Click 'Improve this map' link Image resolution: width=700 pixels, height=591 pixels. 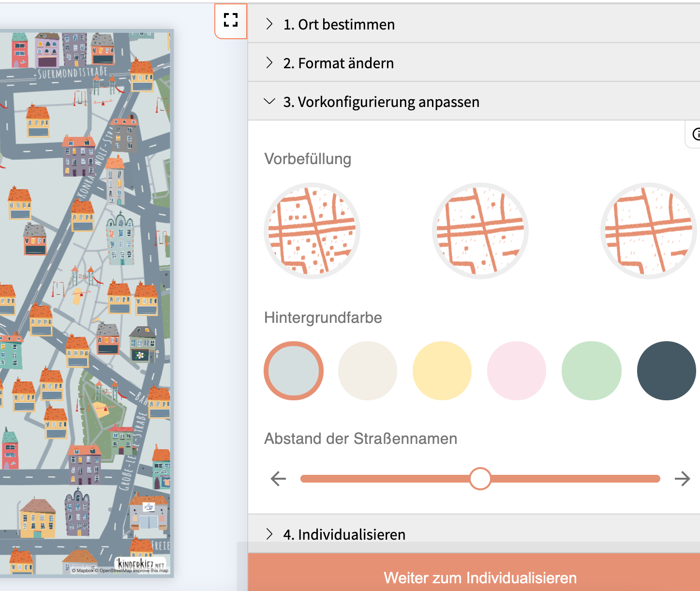pos(151,571)
